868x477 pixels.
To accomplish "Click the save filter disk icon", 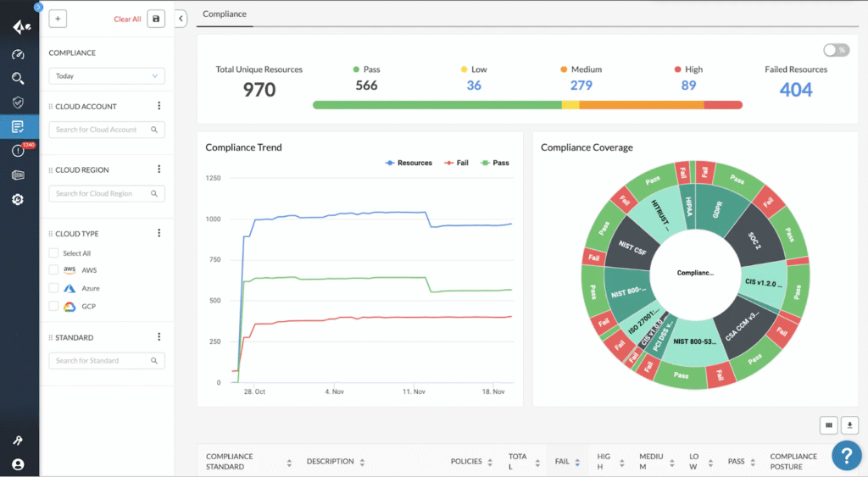I will (156, 19).
